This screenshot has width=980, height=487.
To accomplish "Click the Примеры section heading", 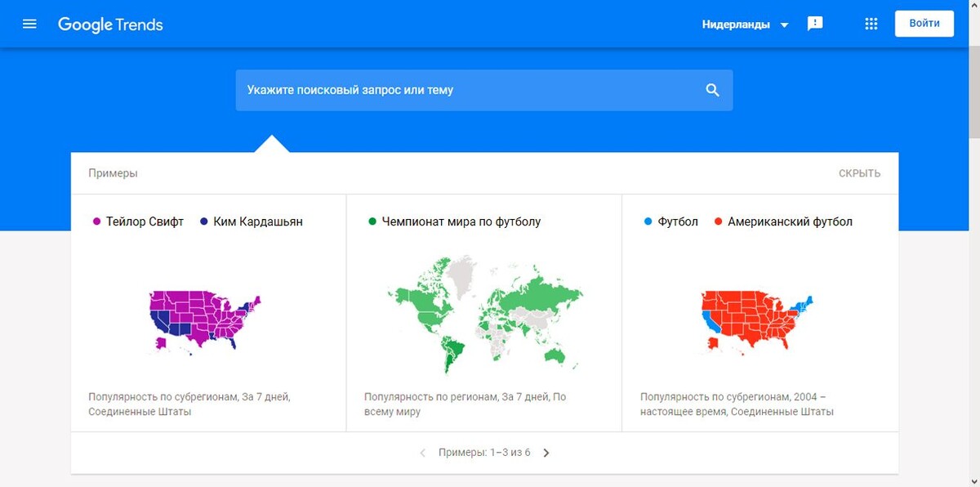I will [x=113, y=173].
